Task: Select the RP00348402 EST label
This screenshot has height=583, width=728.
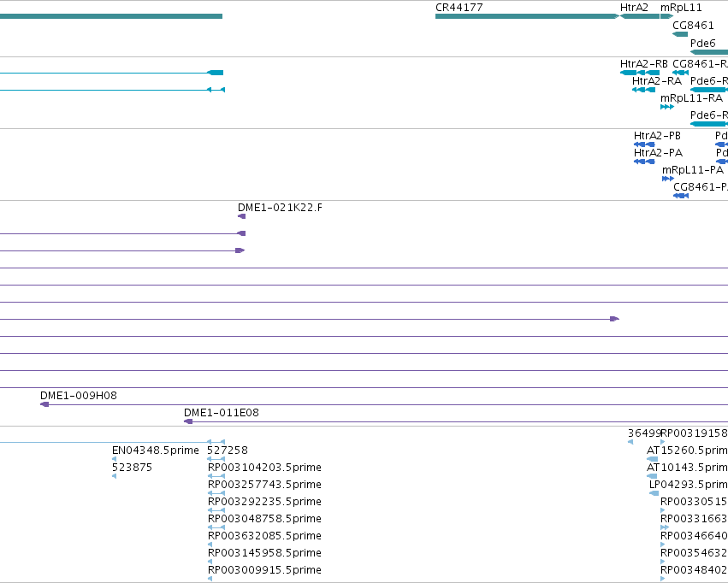Action: 694,570
